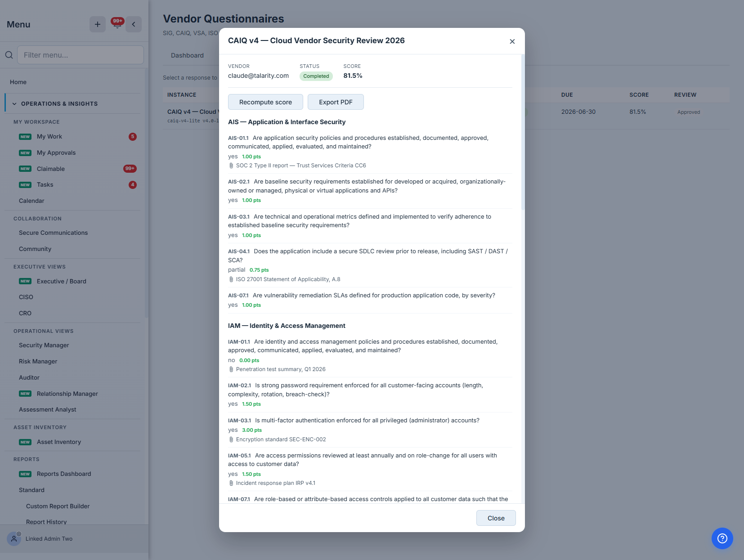Image resolution: width=744 pixels, height=560 pixels.
Task: Click the NEW badge beside Asset Inventory
Action: click(25, 442)
